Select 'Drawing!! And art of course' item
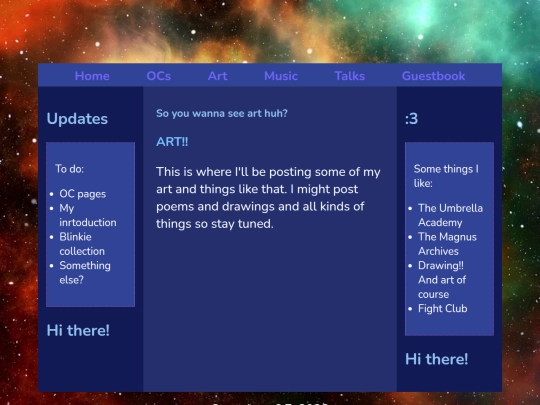 (x=442, y=280)
